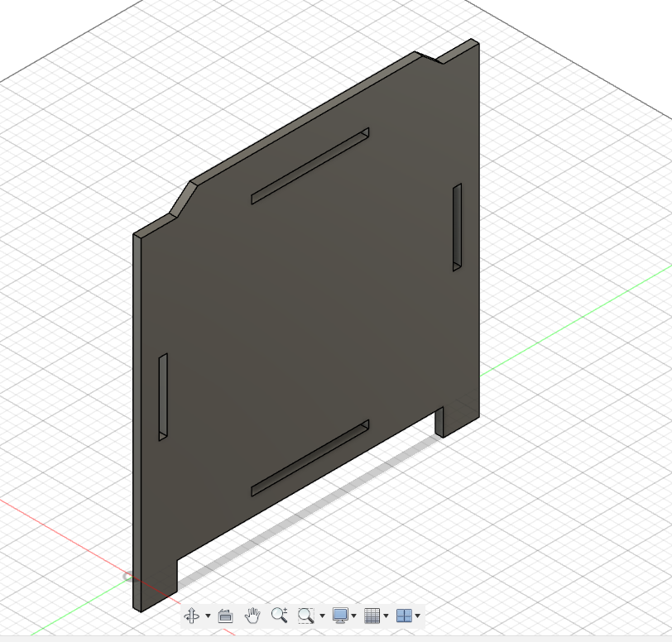Image resolution: width=672 pixels, height=642 pixels.
Task: Expand the Zoom Window options arrow
Action: click(322, 616)
